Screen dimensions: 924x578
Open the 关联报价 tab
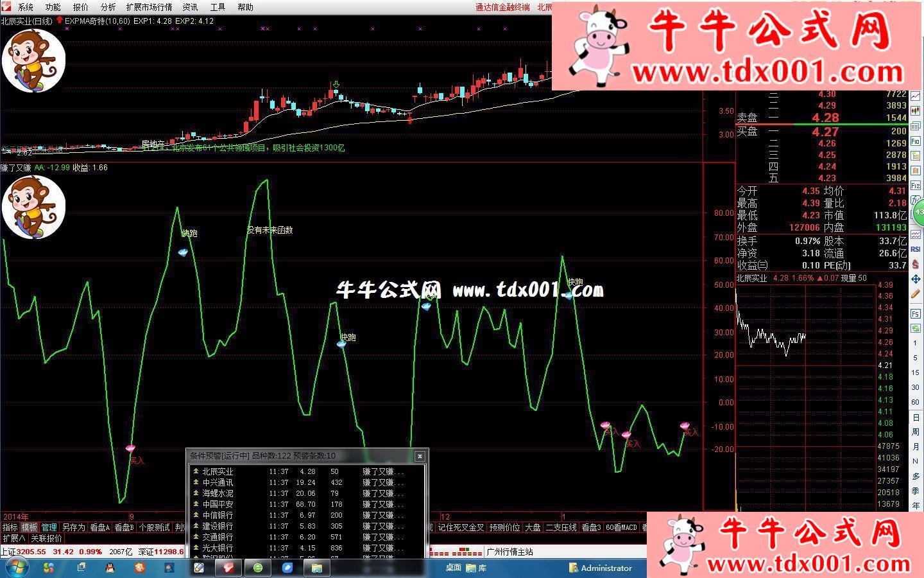[x=47, y=538]
